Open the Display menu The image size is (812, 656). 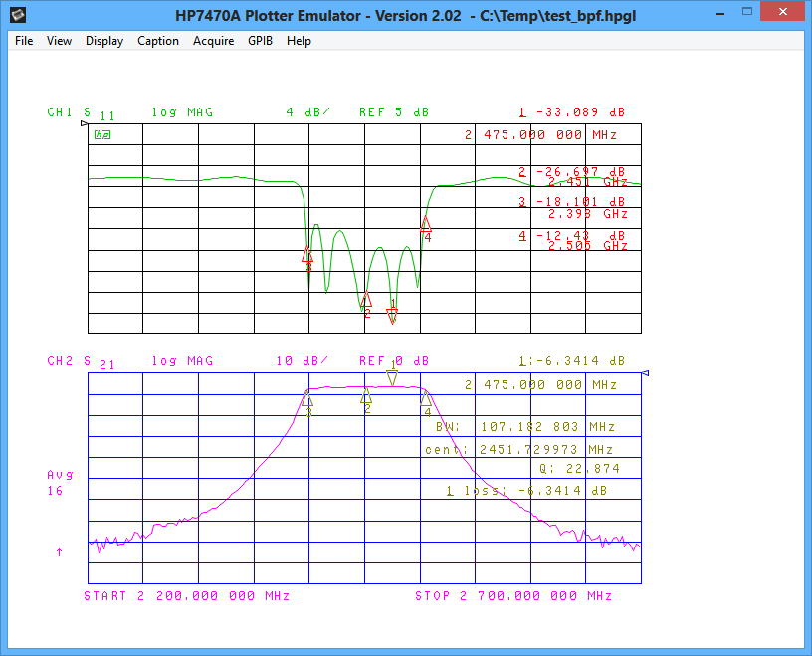104,41
